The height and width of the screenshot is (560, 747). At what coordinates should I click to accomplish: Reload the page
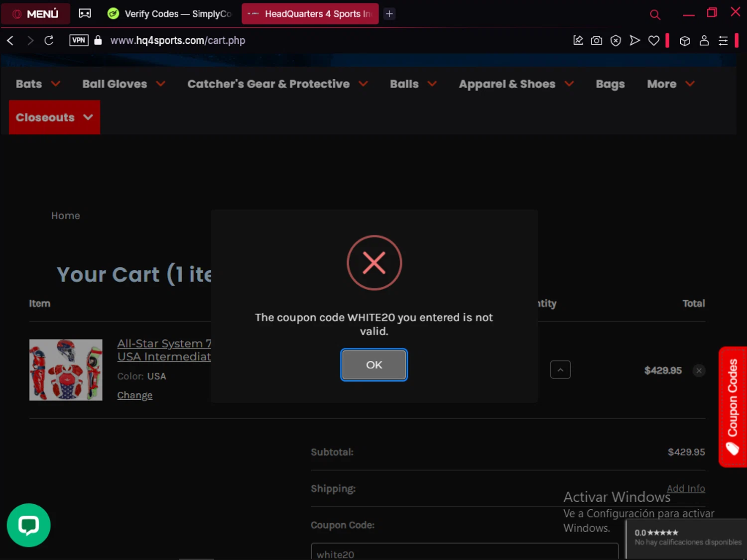coord(49,40)
